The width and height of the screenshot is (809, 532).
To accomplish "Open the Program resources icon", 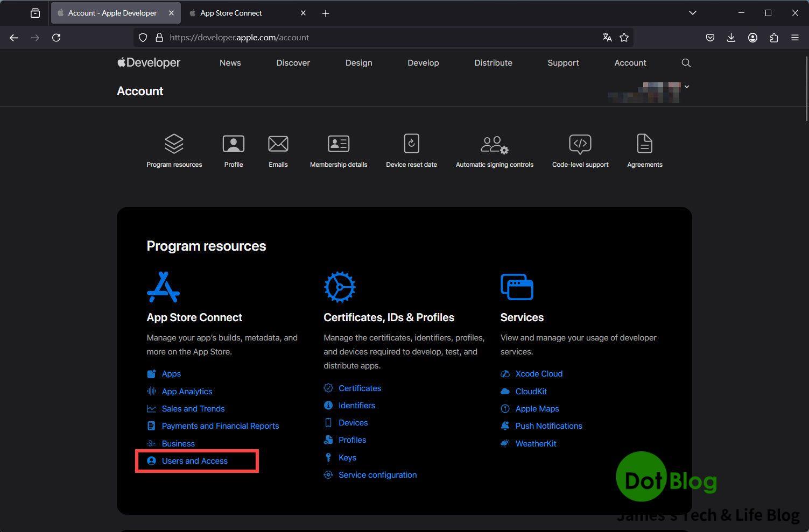I will [x=174, y=144].
